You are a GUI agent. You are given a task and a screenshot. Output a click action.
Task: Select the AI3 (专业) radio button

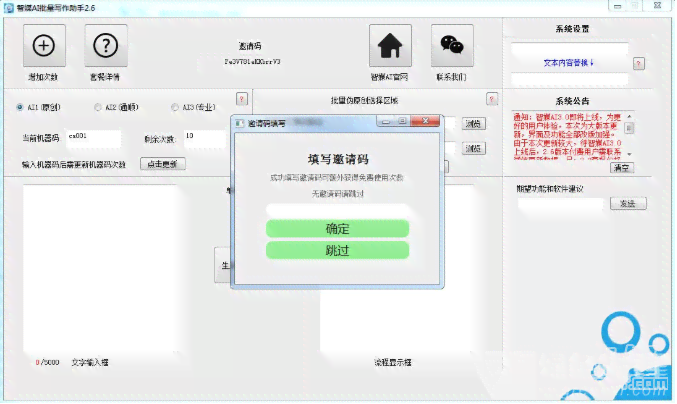[175, 107]
